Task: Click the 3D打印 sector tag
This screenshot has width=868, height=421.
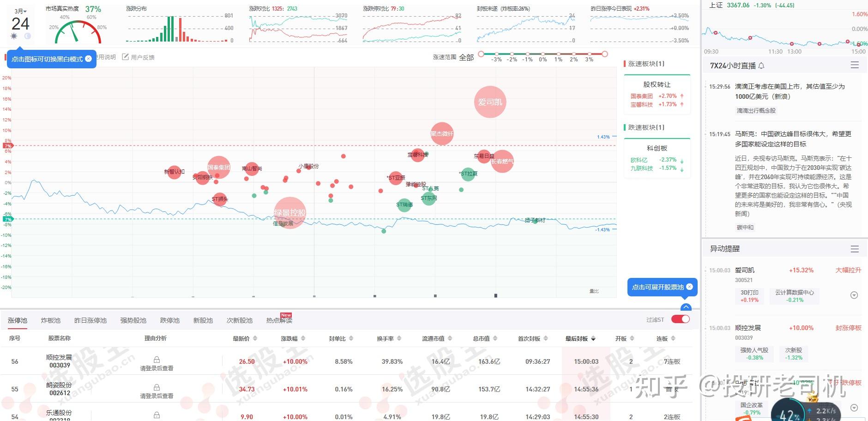Action: (x=749, y=296)
